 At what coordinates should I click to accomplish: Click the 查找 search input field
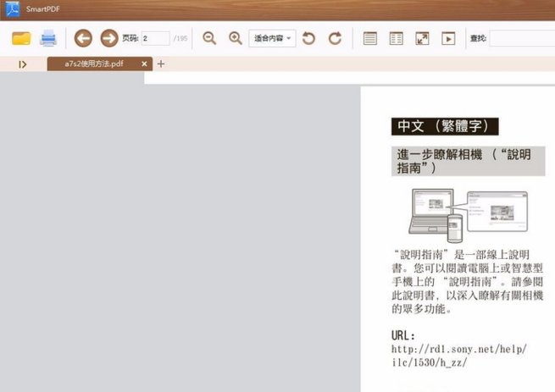point(522,38)
